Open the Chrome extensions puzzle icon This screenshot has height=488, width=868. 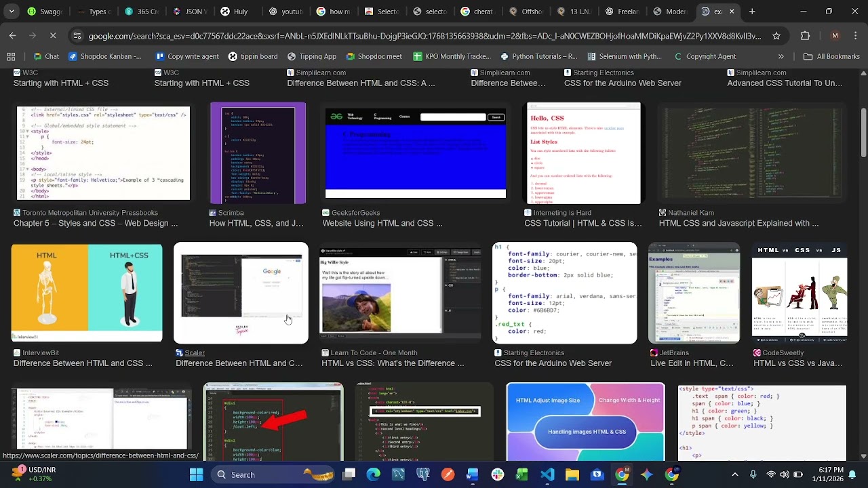805,36
